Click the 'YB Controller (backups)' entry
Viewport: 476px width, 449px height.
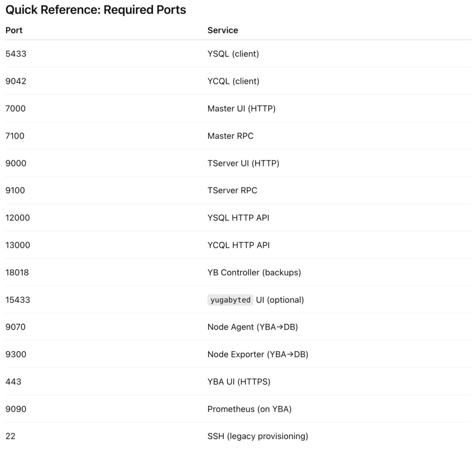(254, 273)
